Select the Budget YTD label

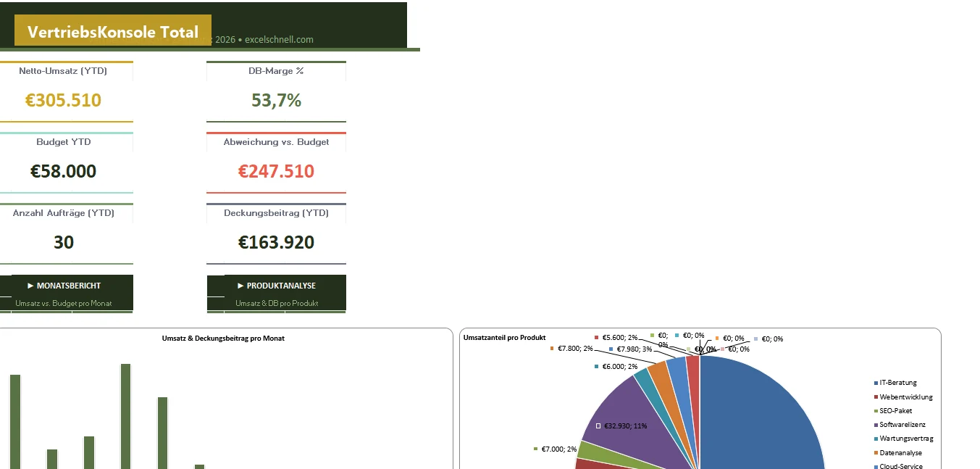pos(64,142)
